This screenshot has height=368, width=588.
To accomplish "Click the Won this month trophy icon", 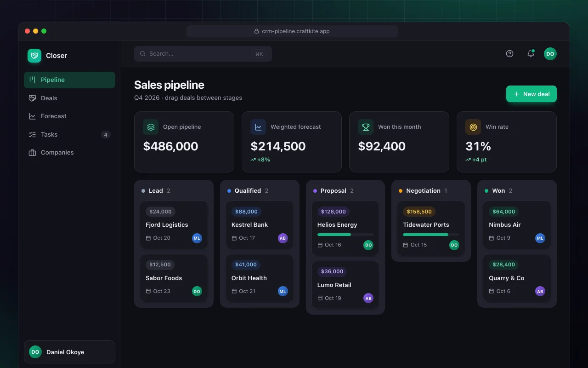I will (x=366, y=127).
